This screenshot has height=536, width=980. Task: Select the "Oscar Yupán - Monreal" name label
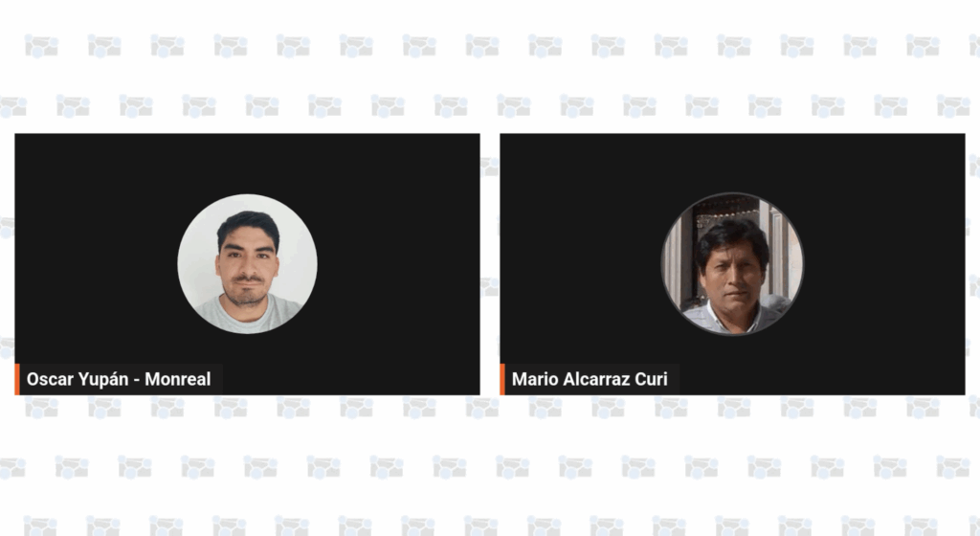click(x=119, y=379)
